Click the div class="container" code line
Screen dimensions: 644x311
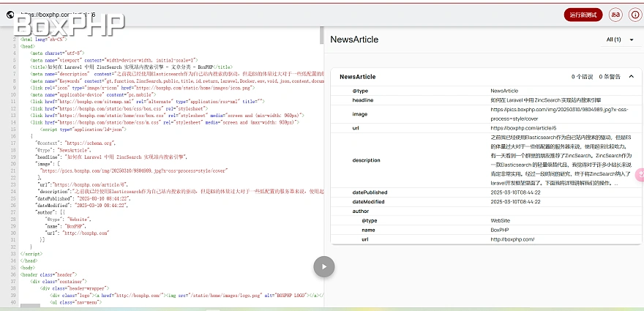click(x=59, y=281)
